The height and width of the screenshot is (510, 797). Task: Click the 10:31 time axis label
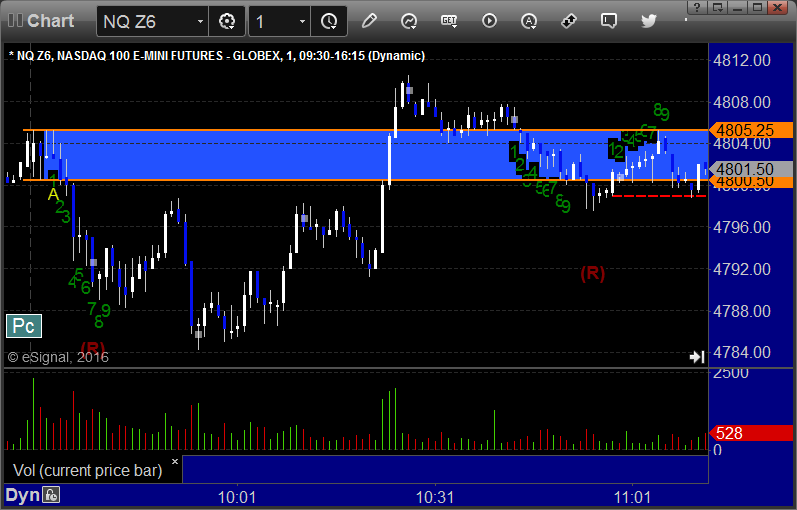[435, 497]
